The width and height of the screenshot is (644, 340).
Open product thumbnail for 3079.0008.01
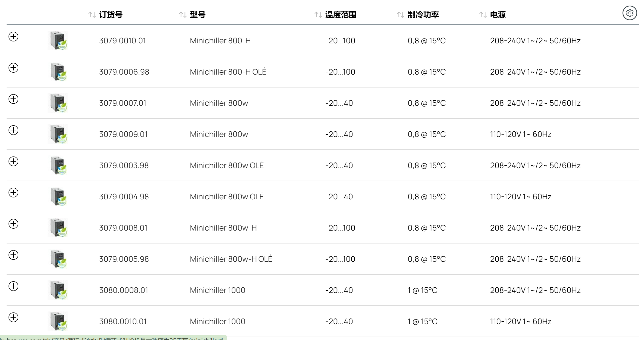click(x=58, y=228)
